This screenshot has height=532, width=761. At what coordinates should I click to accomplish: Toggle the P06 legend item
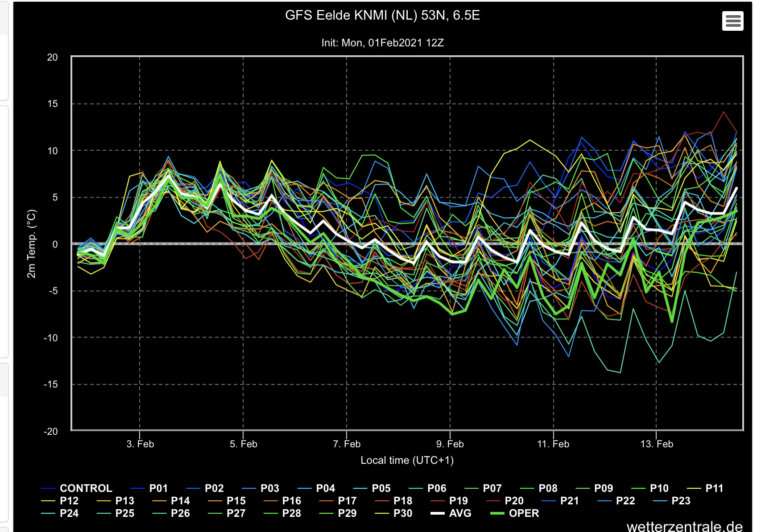point(428,488)
